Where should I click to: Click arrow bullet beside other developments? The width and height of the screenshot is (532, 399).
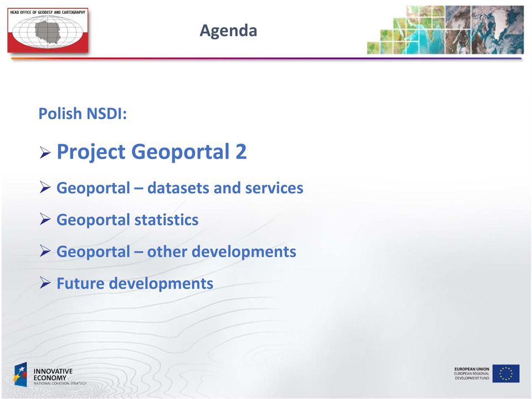45,250
